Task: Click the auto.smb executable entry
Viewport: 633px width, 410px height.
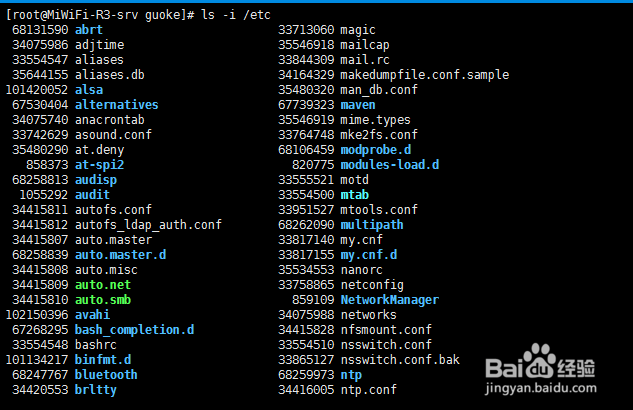Action: click(103, 300)
